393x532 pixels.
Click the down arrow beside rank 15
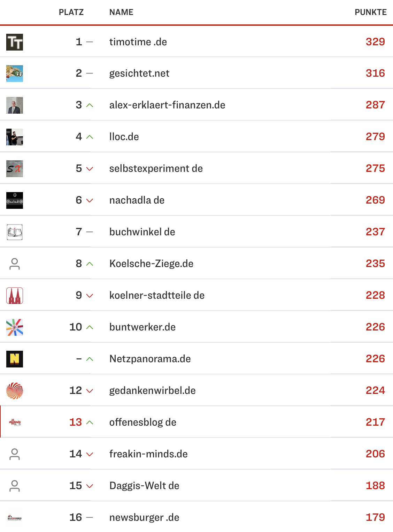tap(90, 486)
